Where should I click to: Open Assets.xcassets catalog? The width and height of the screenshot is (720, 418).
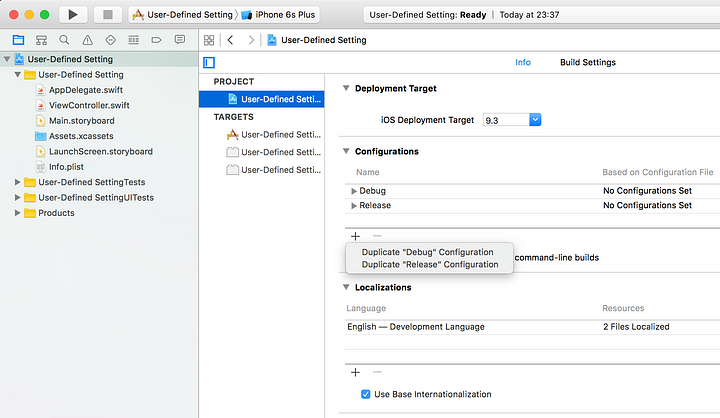pos(81,136)
